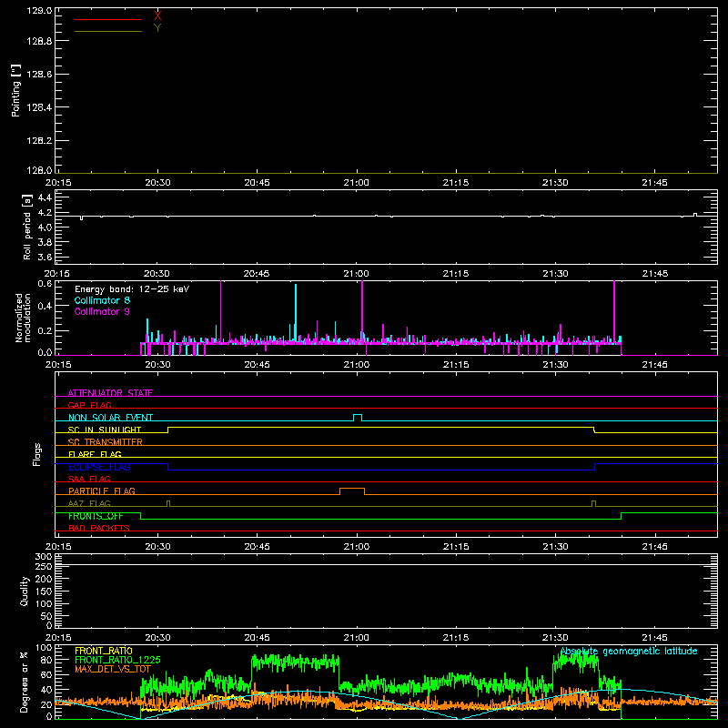
Task: Click the AAZ_FLAG label
Action: (89, 503)
